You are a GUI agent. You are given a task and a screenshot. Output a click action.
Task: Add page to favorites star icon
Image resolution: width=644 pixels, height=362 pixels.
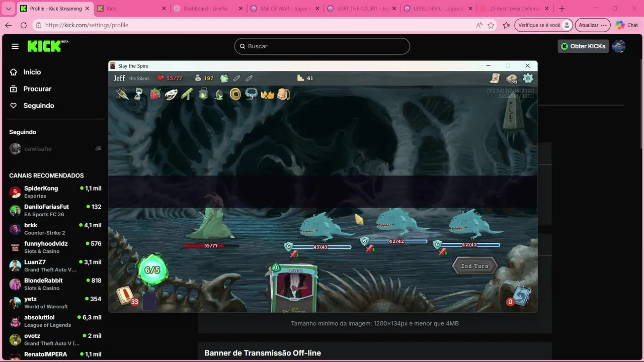pos(491,25)
